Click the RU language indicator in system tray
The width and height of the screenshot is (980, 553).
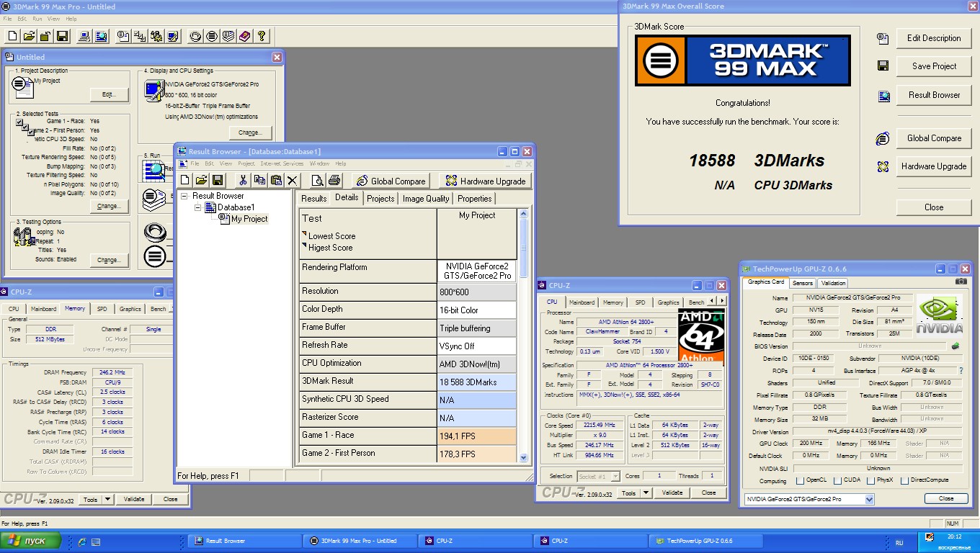(899, 542)
